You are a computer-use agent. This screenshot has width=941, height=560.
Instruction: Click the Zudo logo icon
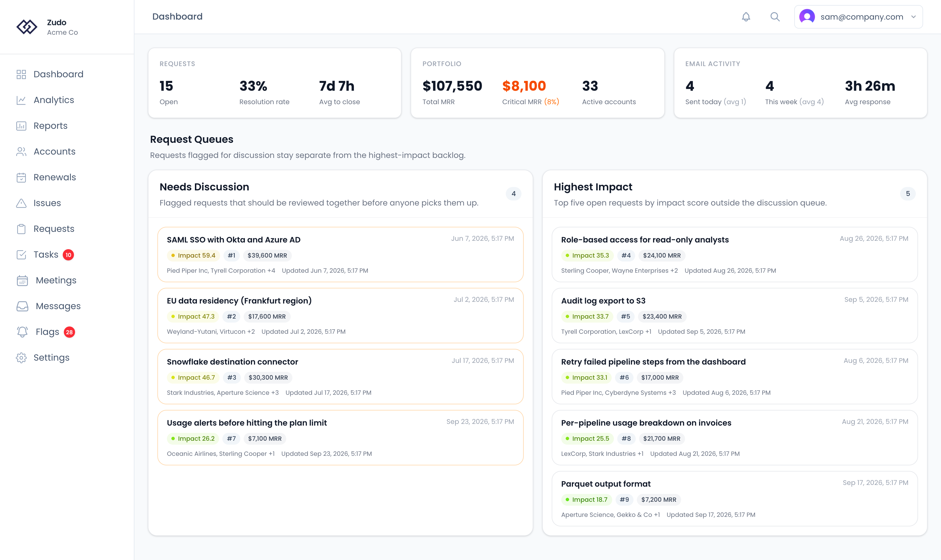[x=27, y=27]
